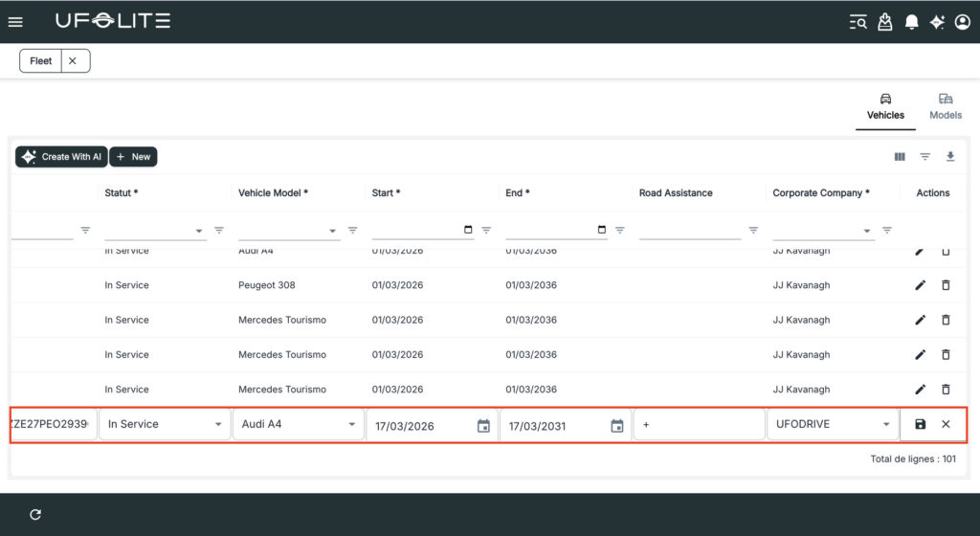This screenshot has height=536, width=980.
Task: Click the download export icon above table
Action: (x=950, y=157)
